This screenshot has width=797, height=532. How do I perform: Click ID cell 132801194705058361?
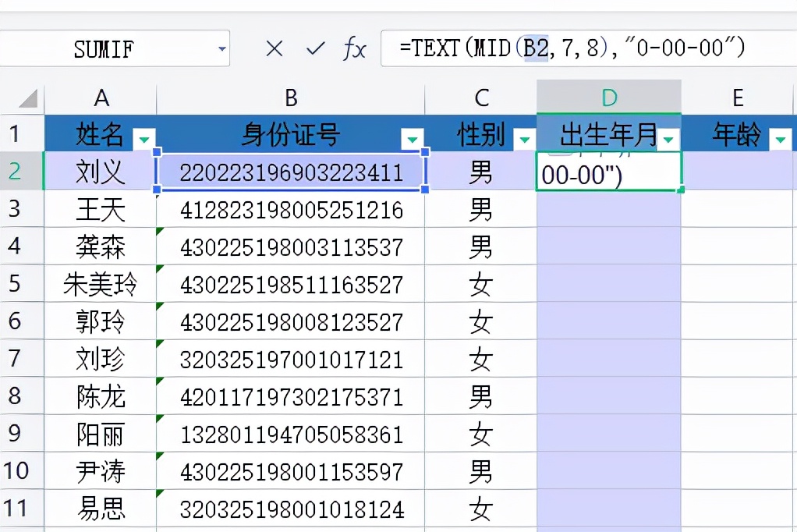(x=291, y=434)
